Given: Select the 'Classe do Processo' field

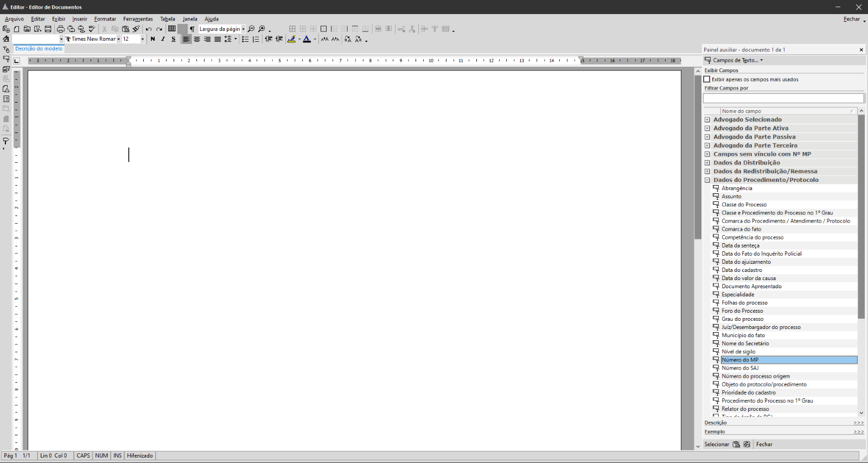Looking at the screenshot, I should (744, 205).
